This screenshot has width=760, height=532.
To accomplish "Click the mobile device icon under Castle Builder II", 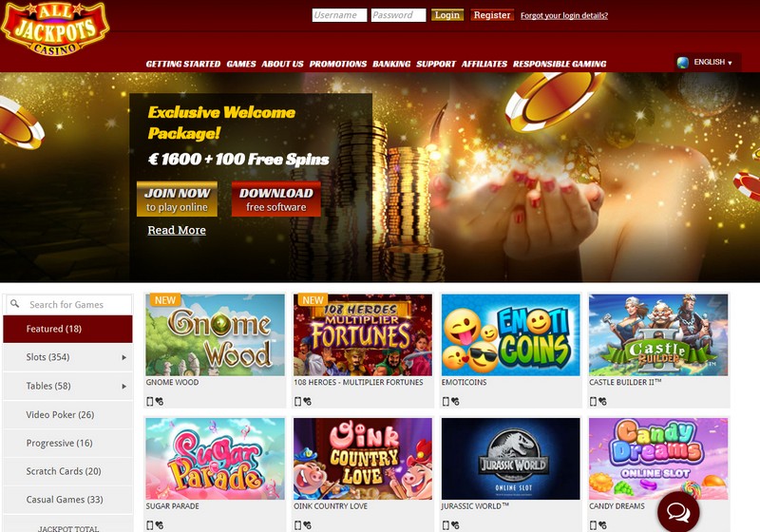I will (593, 401).
